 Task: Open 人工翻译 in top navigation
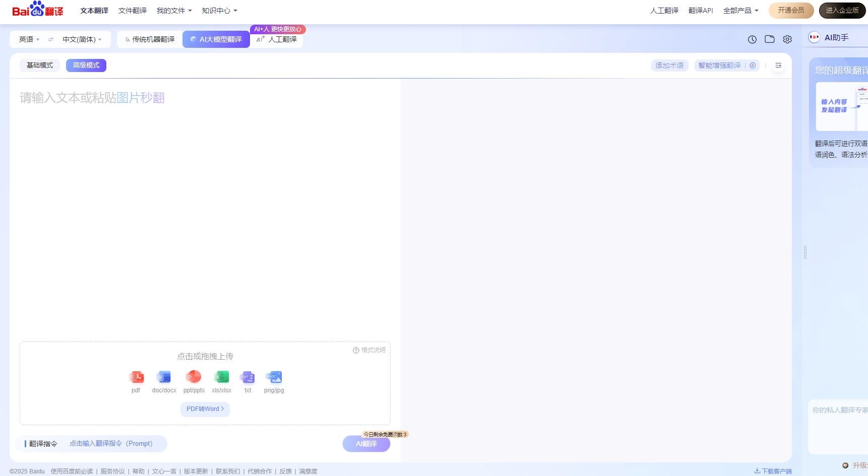[x=664, y=11]
